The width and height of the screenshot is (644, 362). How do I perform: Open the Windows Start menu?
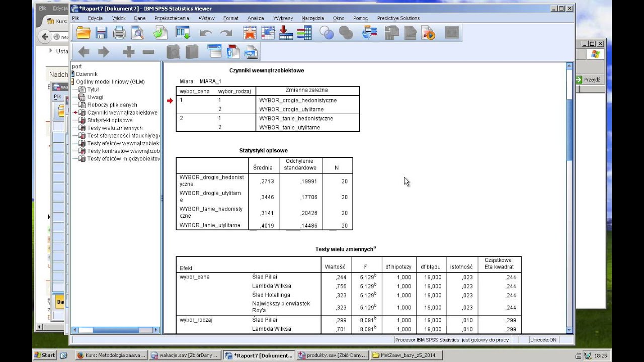click(45, 355)
